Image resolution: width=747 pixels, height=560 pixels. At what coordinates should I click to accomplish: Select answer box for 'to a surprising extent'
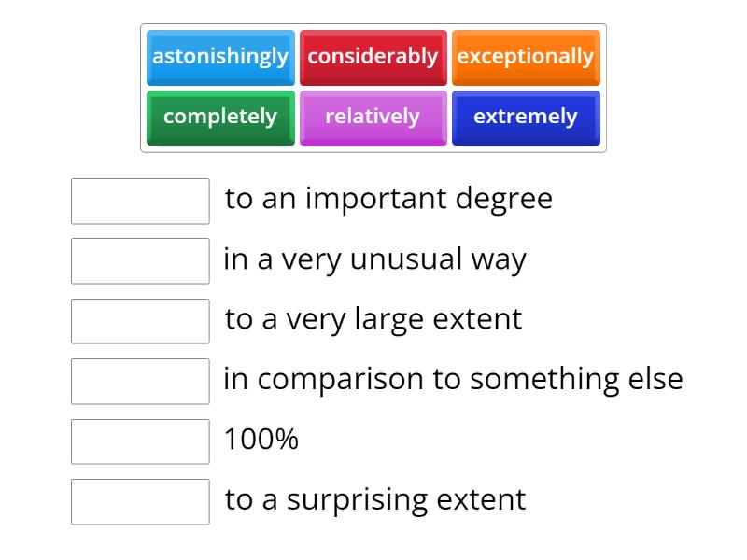pyautogui.click(x=140, y=501)
